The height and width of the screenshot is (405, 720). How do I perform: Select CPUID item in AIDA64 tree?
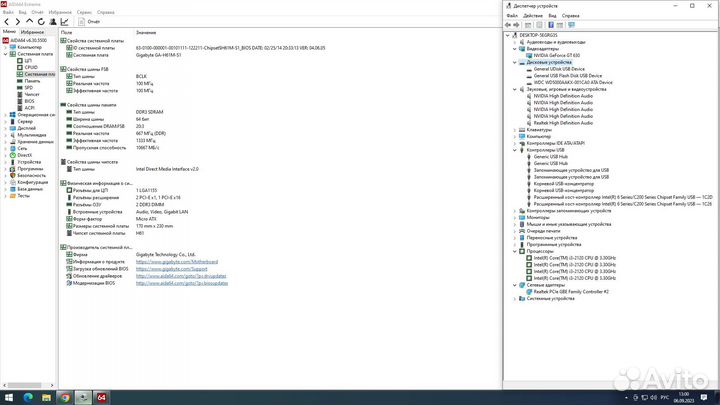tap(31, 68)
